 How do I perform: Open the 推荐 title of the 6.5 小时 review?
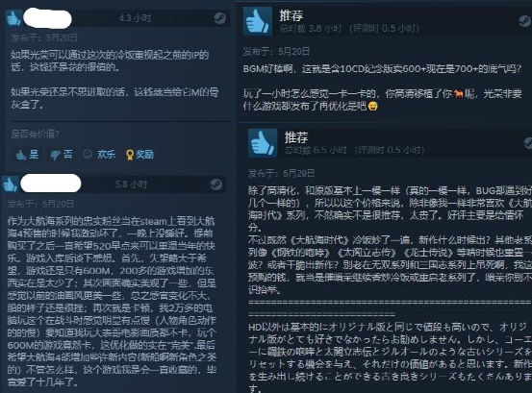click(296, 137)
